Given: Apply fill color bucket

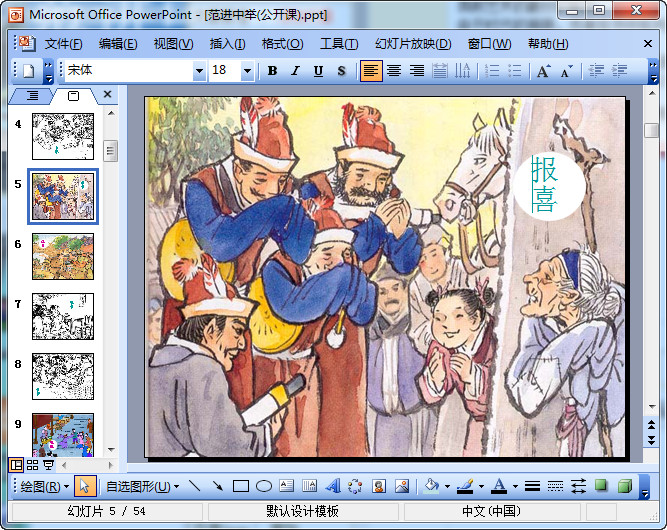Looking at the screenshot, I should point(431,486).
